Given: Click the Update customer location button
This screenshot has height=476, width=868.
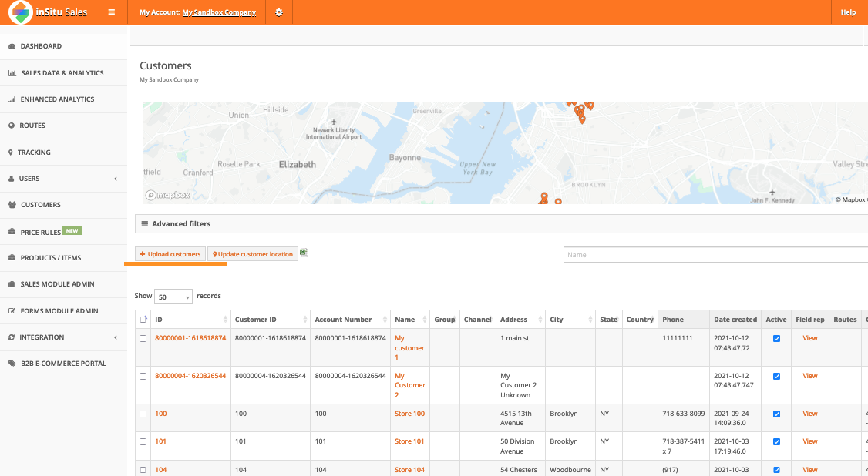Looking at the screenshot, I should (253, 254).
